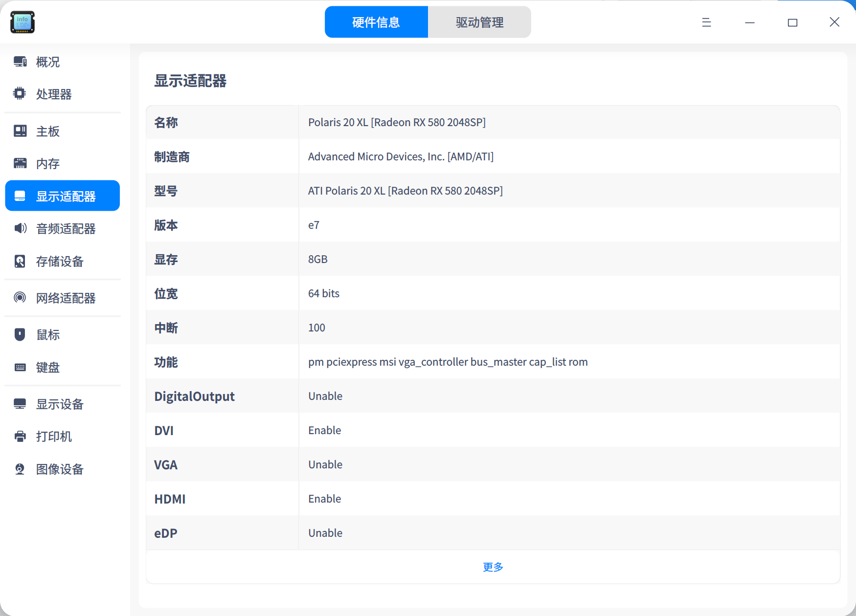This screenshot has width=856, height=616.
Task: Minimize the device manager window
Action: tap(750, 22)
